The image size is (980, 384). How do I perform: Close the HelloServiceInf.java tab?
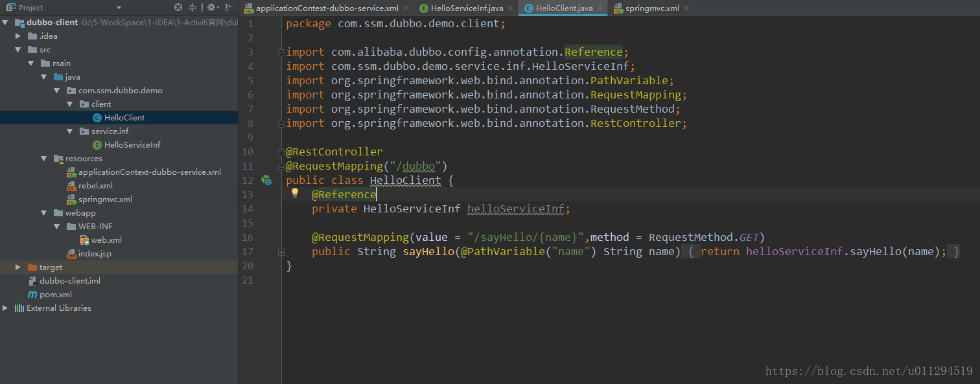(x=510, y=8)
